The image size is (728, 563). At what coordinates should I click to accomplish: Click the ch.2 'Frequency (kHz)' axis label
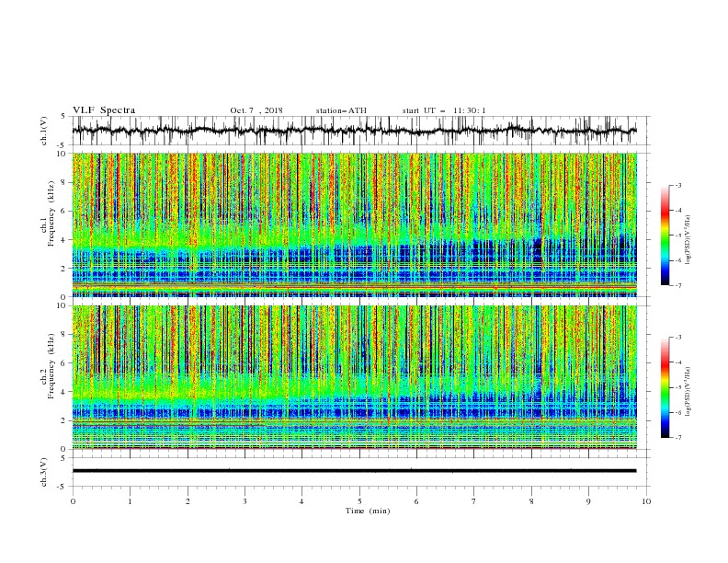51,366
